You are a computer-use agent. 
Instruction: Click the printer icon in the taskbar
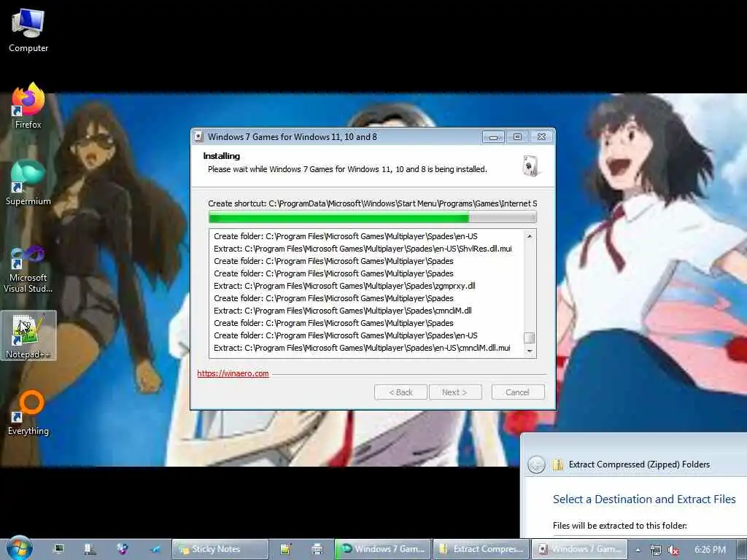click(x=317, y=549)
